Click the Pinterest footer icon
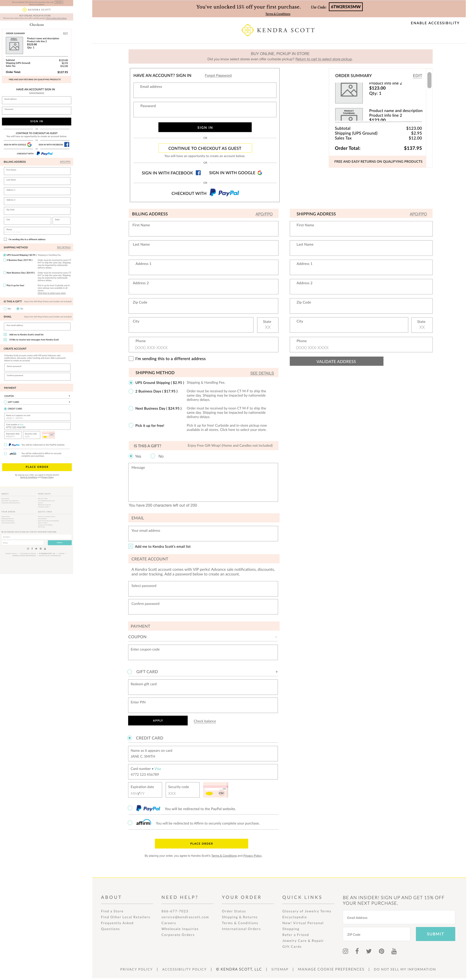The image size is (467, 980). pos(381,951)
